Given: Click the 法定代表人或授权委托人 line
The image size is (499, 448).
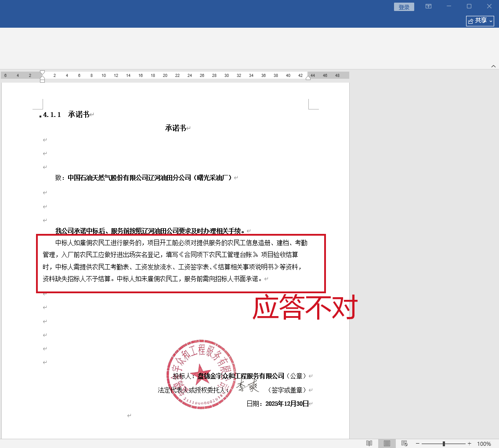Looking at the screenshot, I should click(x=193, y=390).
